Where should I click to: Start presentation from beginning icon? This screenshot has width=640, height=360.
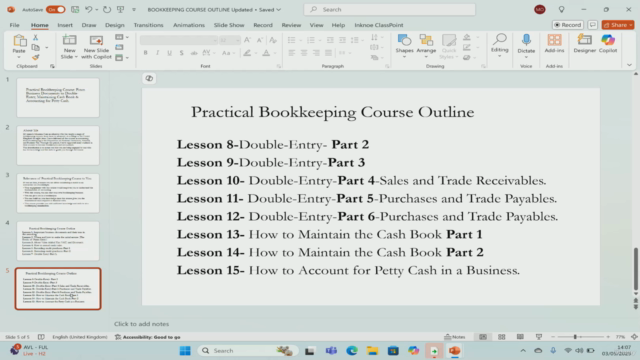(x=120, y=9)
